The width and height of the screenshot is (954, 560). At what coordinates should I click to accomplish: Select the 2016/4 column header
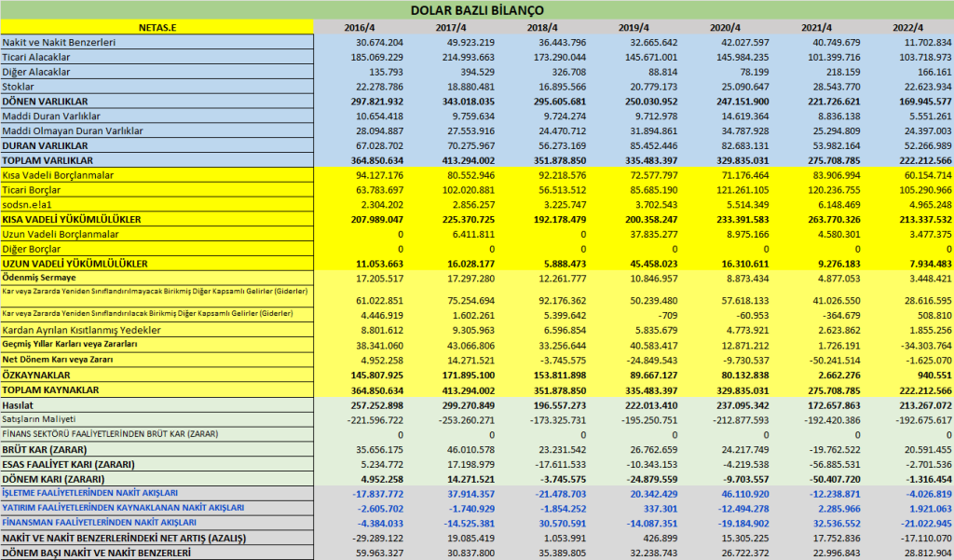[360, 27]
